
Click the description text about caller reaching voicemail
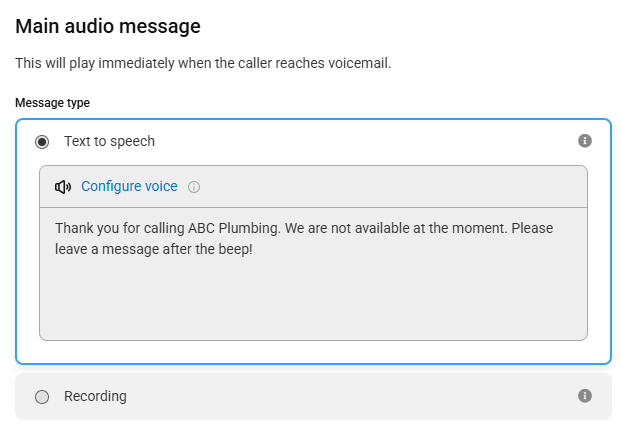click(x=203, y=63)
